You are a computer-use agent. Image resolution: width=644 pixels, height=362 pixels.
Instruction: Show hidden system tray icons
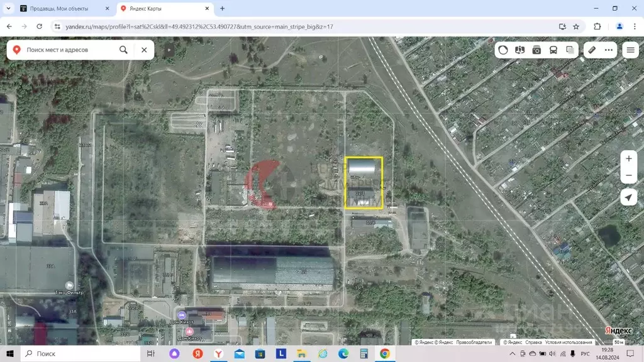click(512, 354)
